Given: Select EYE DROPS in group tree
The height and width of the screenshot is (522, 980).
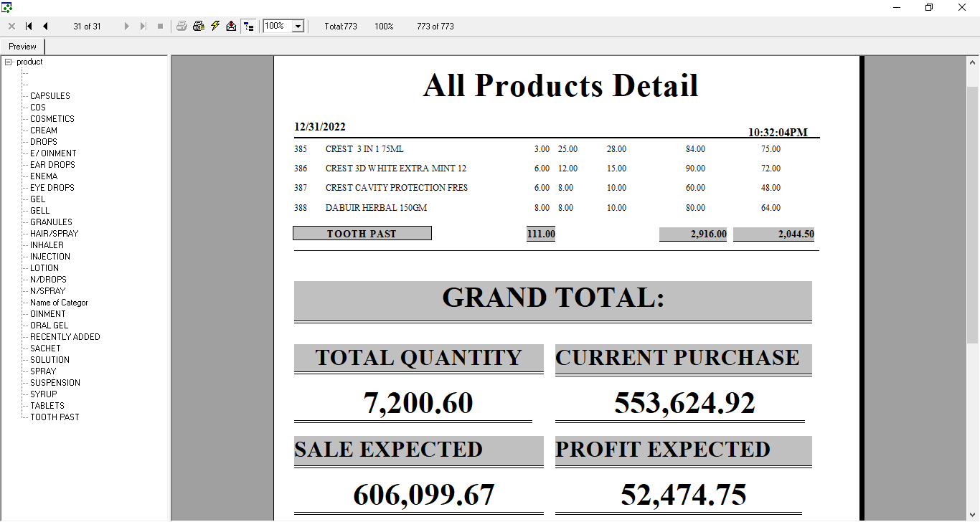Looking at the screenshot, I should coord(52,188).
